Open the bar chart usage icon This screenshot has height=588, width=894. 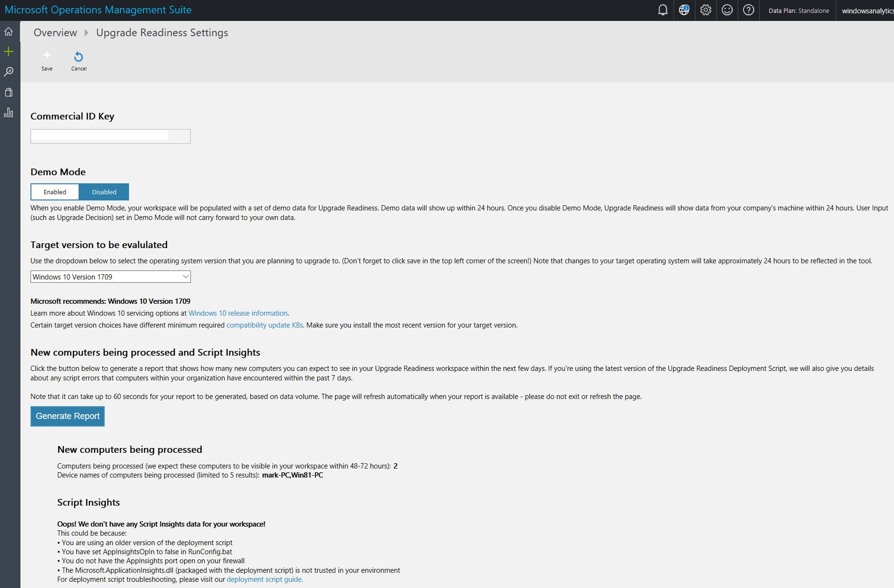click(9, 113)
